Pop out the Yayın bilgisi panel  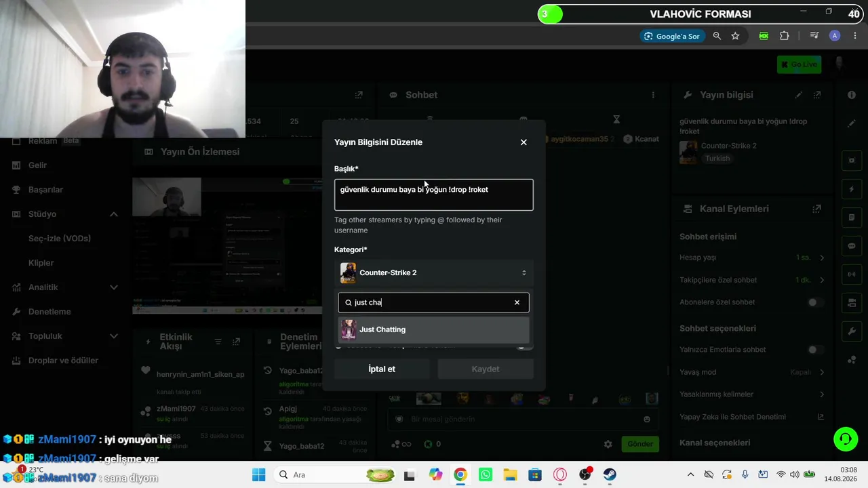(x=817, y=95)
